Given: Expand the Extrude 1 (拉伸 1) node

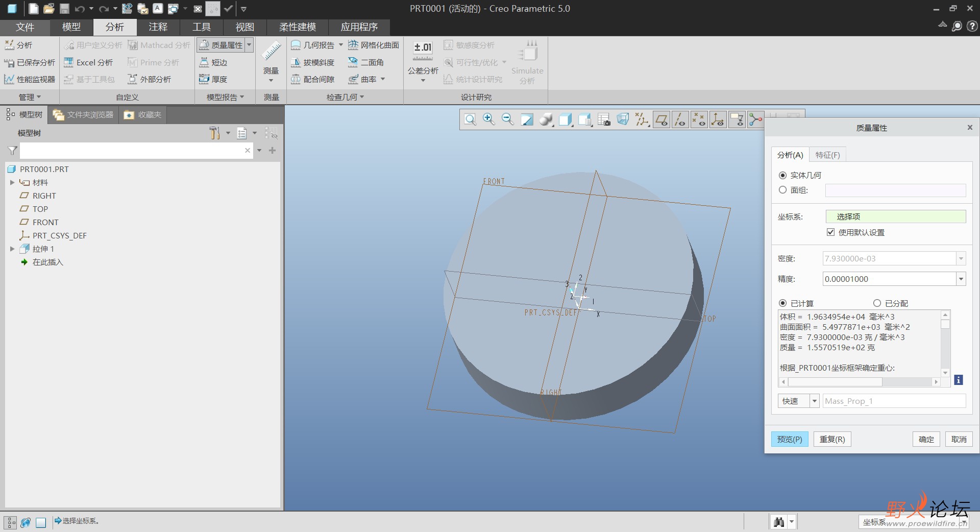Looking at the screenshot, I should click(12, 249).
